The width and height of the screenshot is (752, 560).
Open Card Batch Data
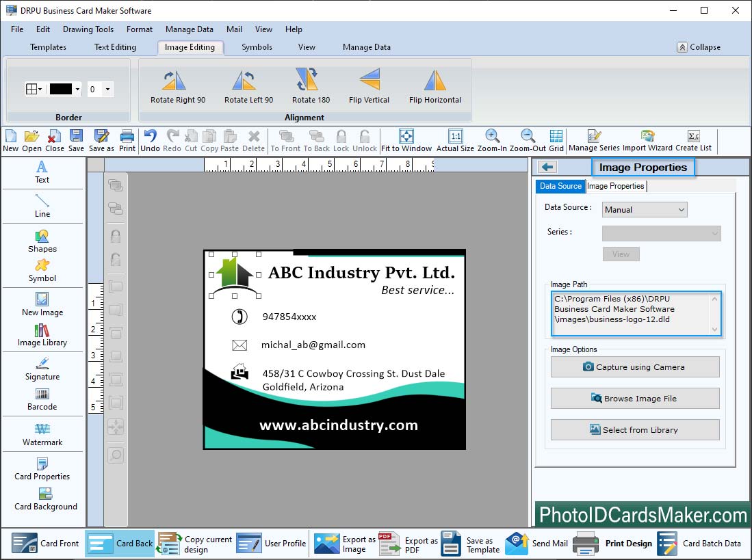point(699,543)
